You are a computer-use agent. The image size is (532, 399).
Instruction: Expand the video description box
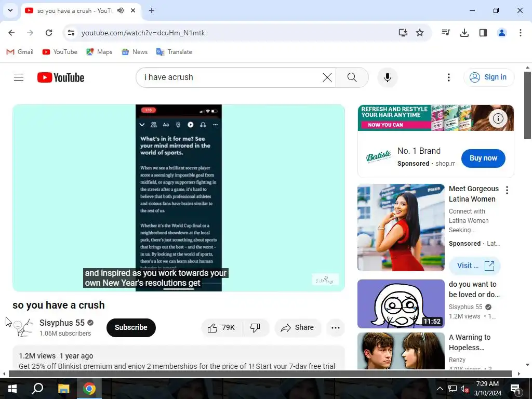click(x=179, y=357)
